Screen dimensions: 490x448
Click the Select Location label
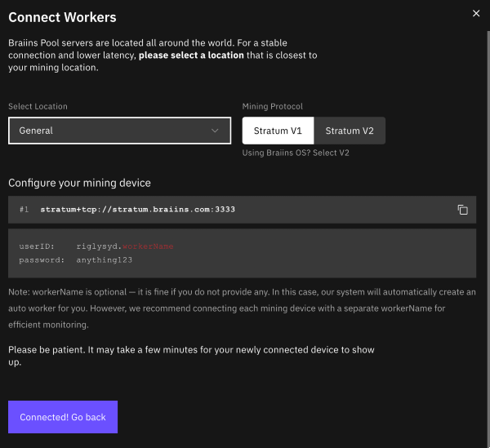point(38,106)
